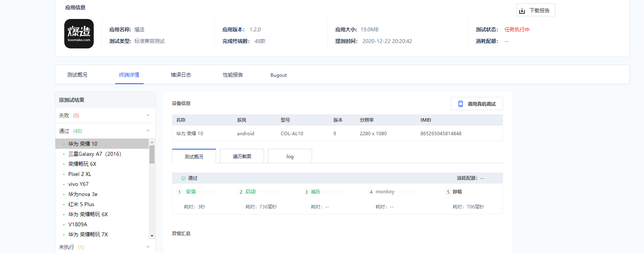Viewport: 644px width, 253px height.
Task: Click the 未执行 (1) label
Action: click(71, 247)
